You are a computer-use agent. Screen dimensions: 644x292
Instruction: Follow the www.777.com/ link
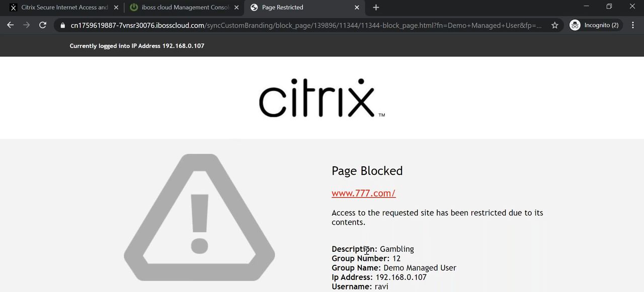[x=363, y=193]
